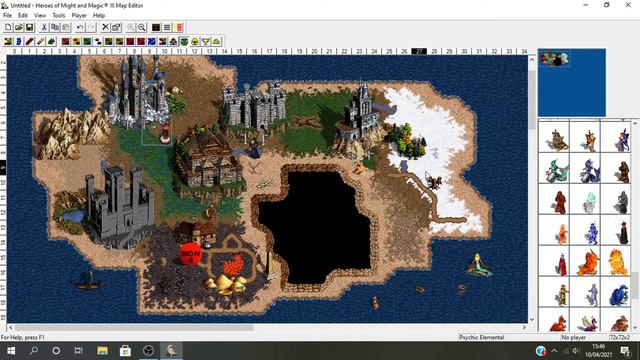Open the Edit menu
The image size is (640, 360).
[22, 15]
